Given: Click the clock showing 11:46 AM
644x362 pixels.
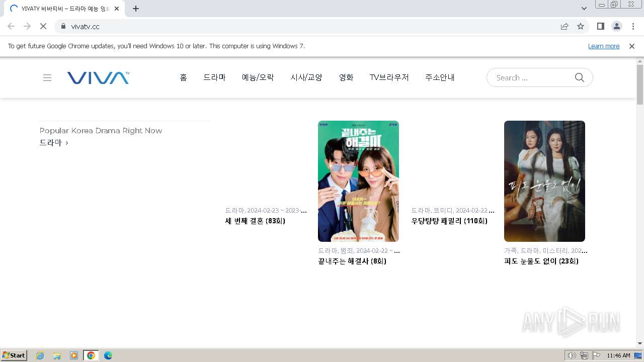Looking at the screenshot, I should point(618,355).
